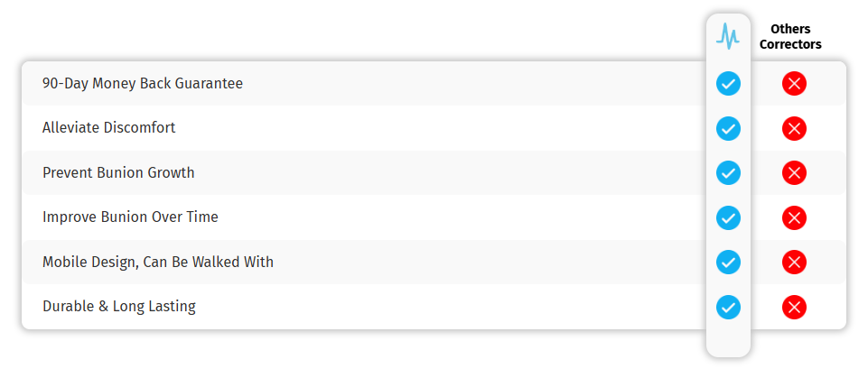Click blue checkmark for Improve Bunion Over Time
868x369 pixels.
point(728,217)
